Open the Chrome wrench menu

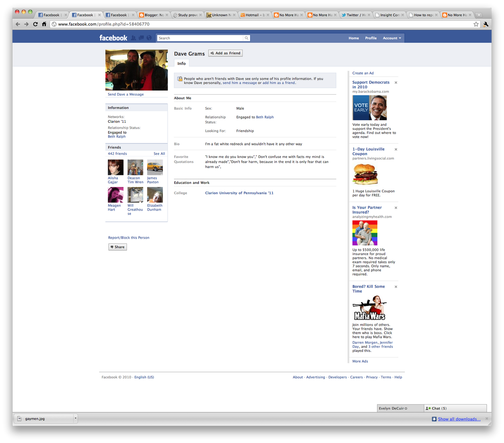486,24
